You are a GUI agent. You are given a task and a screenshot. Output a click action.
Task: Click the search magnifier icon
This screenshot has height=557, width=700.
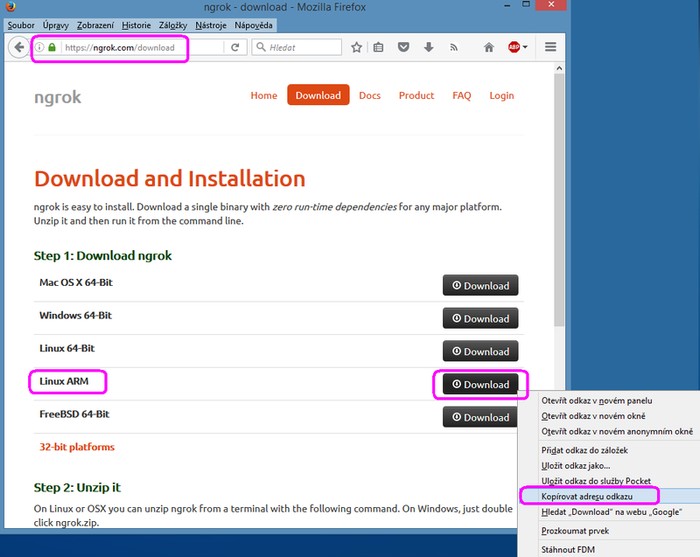click(x=261, y=47)
